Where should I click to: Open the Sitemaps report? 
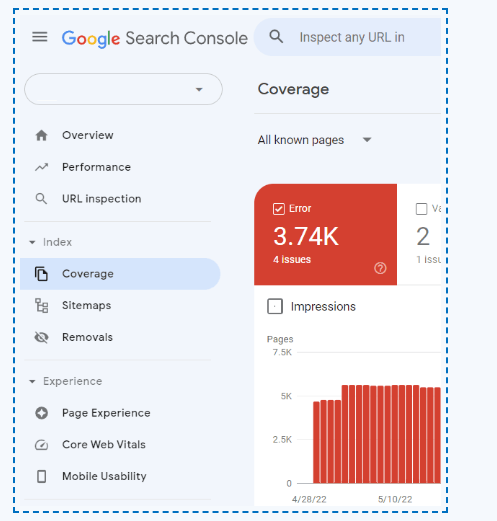tap(86, 306)
